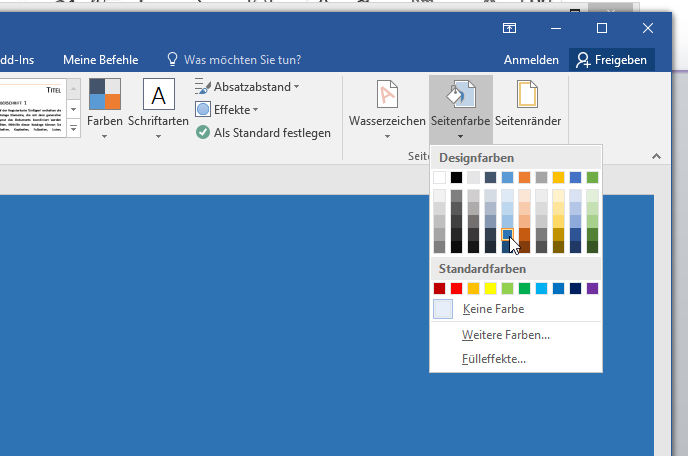This screenshot has height=456, width=688.
Task: Choose Keine Farbe menu entry
Action: coord(516,309)
